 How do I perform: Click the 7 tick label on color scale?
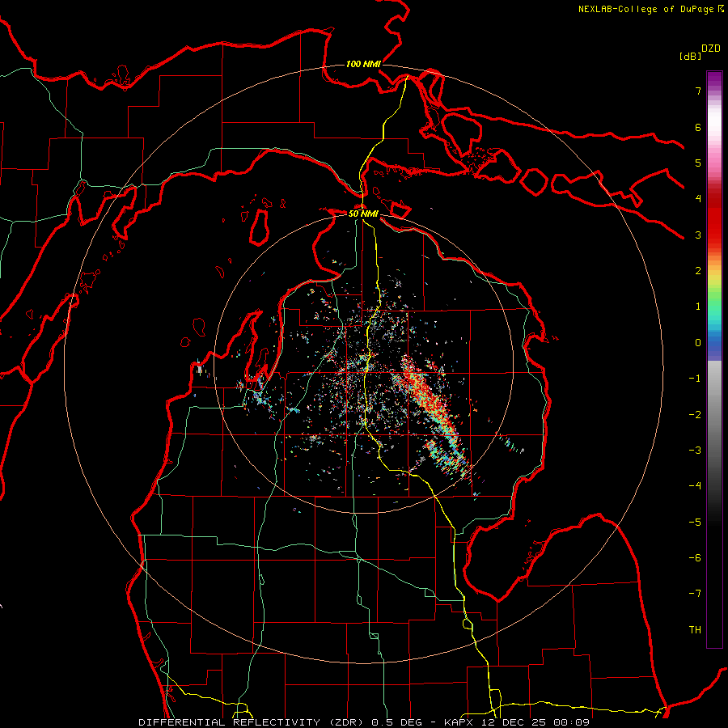click(698, 91)
